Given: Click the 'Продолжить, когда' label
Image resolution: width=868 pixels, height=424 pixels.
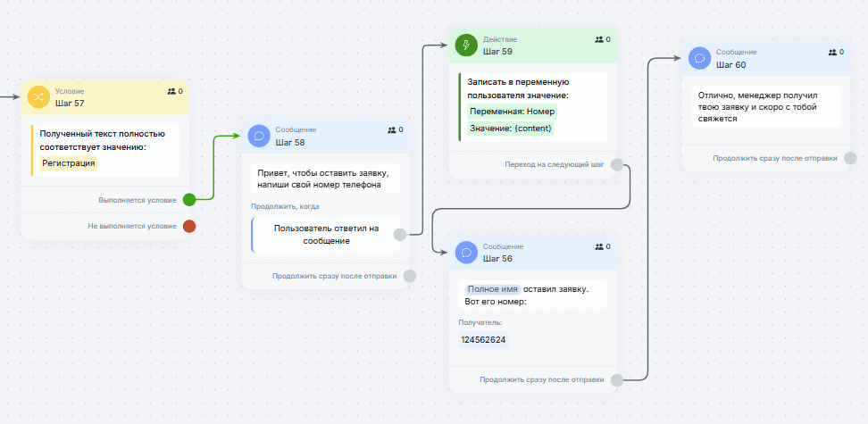Looking at the screenshot, I should pyautogui.click(x=285, y=206).
